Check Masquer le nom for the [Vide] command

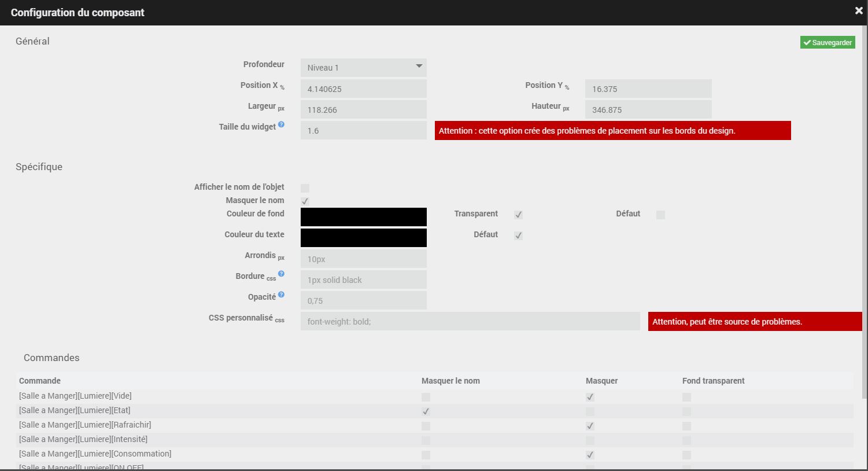pyautogui.click(x=426, y=397)
